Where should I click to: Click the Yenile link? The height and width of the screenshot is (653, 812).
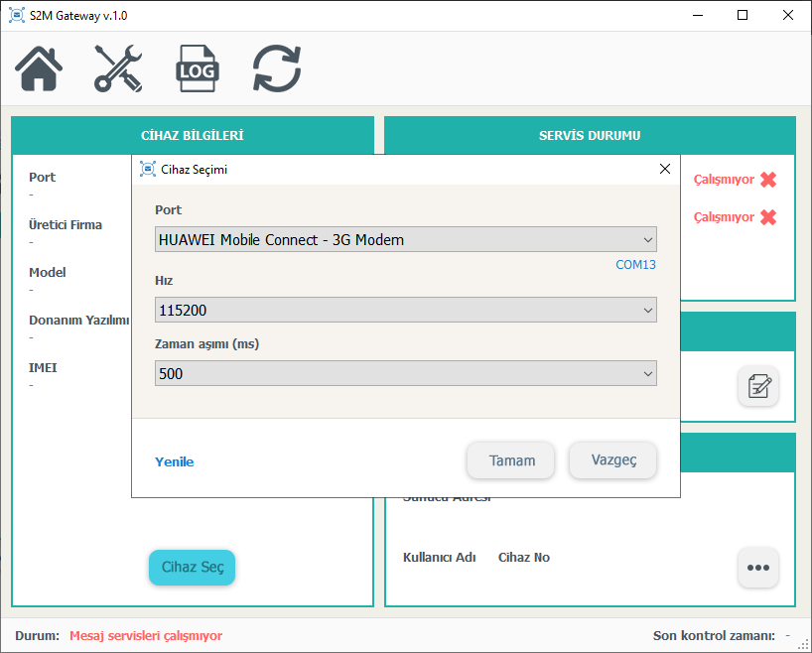(x=175, y=461)
